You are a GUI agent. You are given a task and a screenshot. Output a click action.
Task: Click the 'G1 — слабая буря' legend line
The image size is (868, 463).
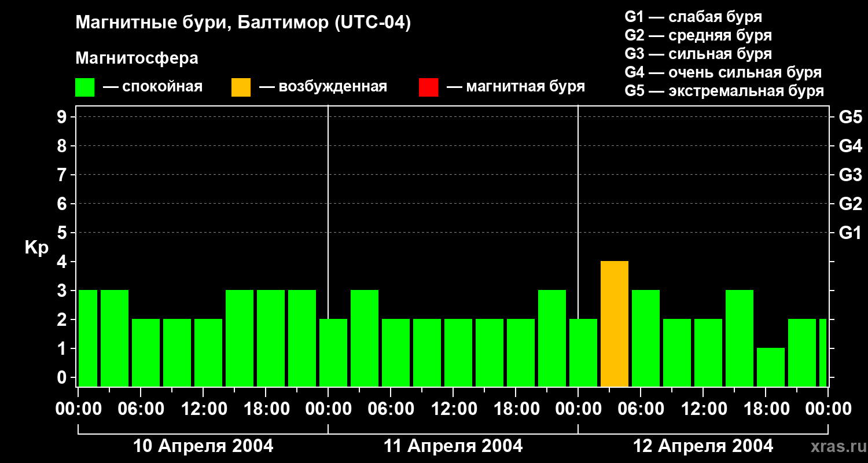tap(693, 17)
